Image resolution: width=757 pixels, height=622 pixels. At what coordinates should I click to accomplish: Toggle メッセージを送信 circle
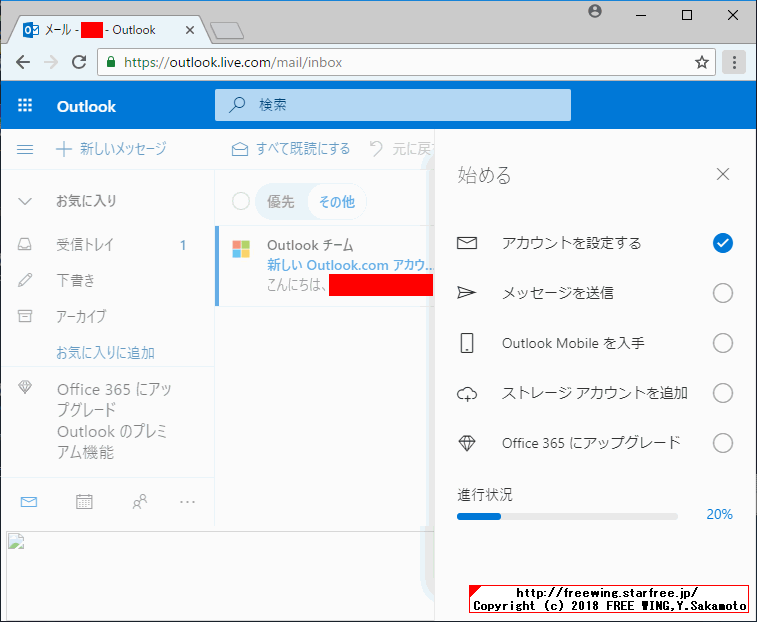pyautogui.click(x=723, y=293)
